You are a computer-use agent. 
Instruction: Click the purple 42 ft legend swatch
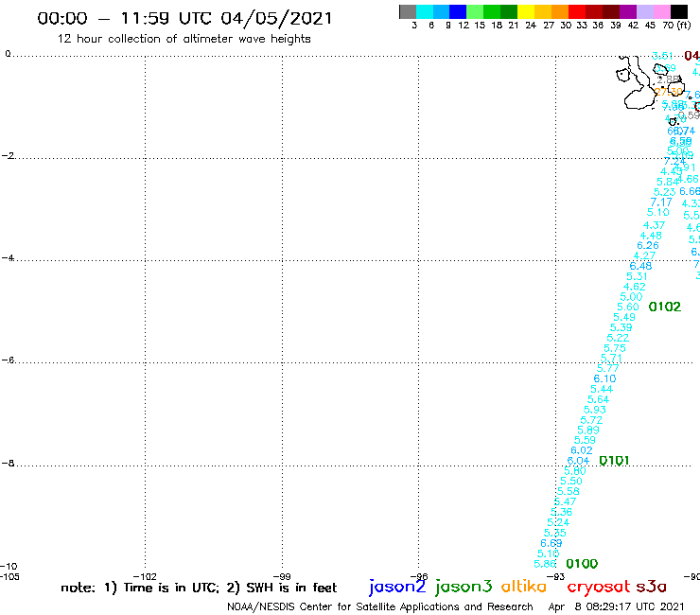click(x=628, y=12)
